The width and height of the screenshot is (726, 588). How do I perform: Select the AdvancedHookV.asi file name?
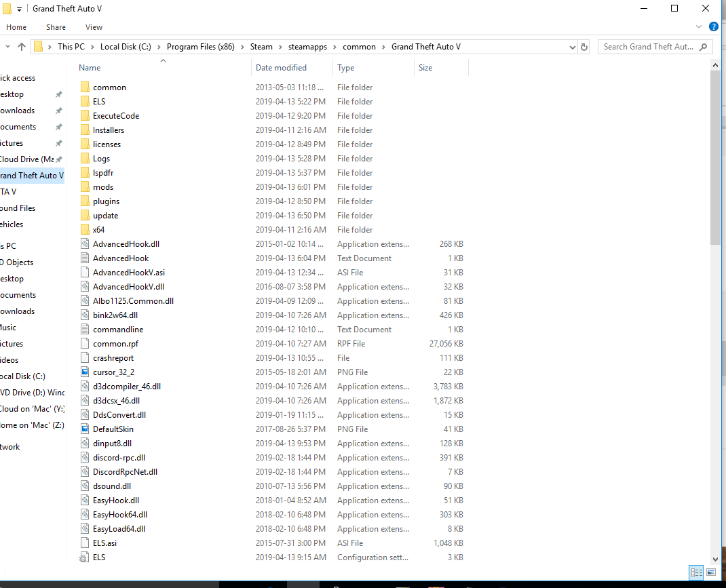129,273
